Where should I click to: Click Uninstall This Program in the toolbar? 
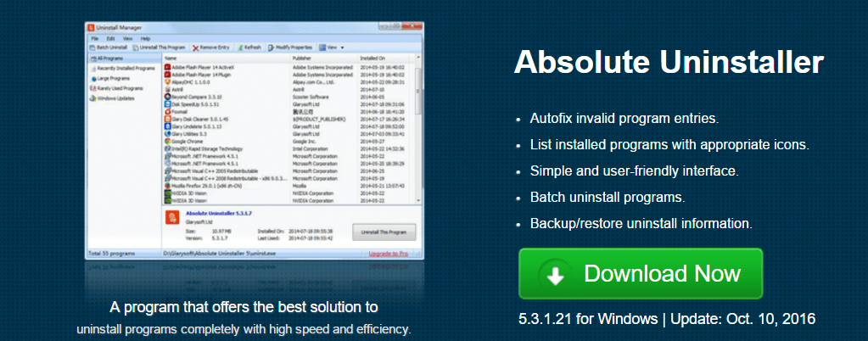coord(159,48)
